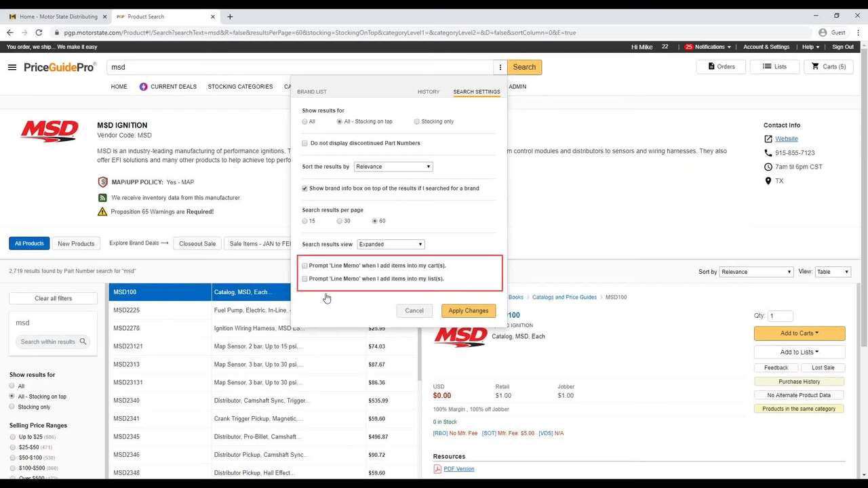Viewport: 868px width, 488px height.
Task: Open the hamburger navigation menu
Action: (12, 67)
